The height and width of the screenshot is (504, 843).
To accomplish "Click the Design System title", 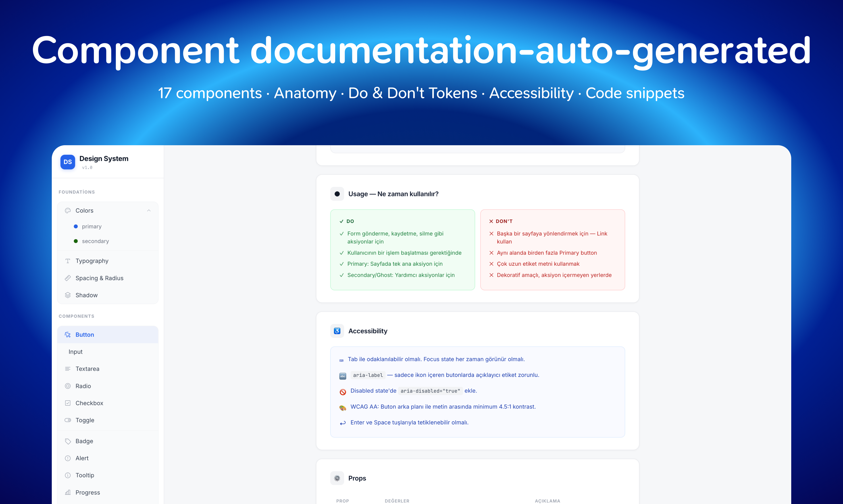I will click(104, 158).
